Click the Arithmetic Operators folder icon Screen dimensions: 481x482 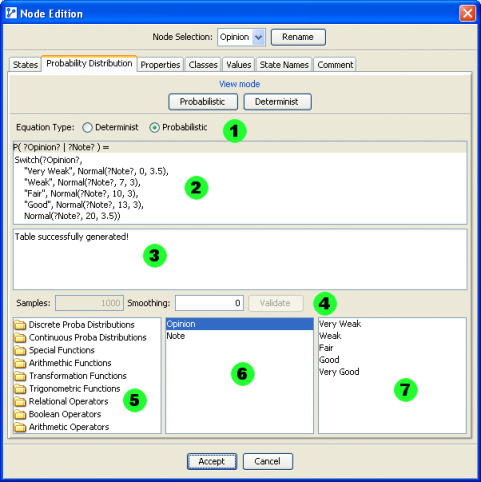[20, 427]
